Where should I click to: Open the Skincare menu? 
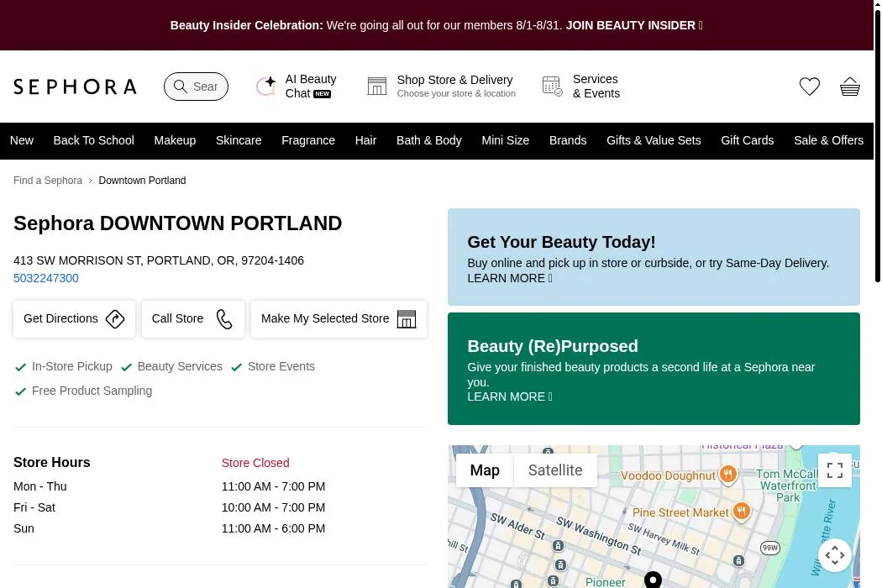pos(239,140)
